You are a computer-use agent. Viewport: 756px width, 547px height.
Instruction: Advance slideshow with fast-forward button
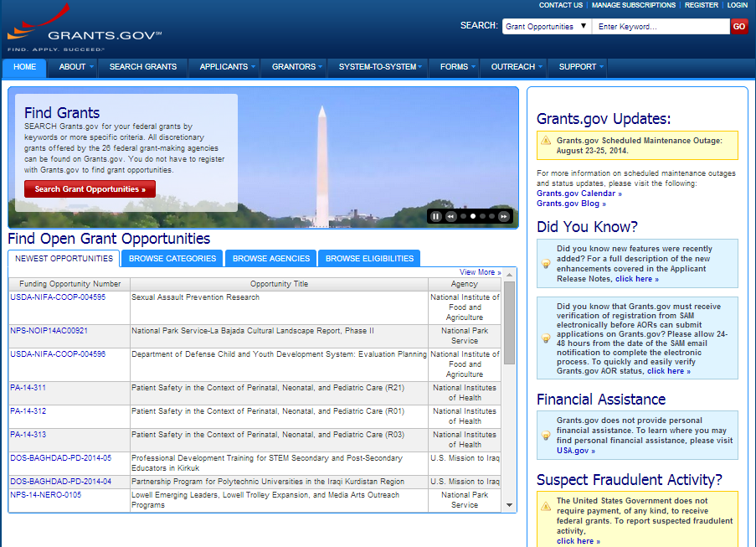(504, 216)
